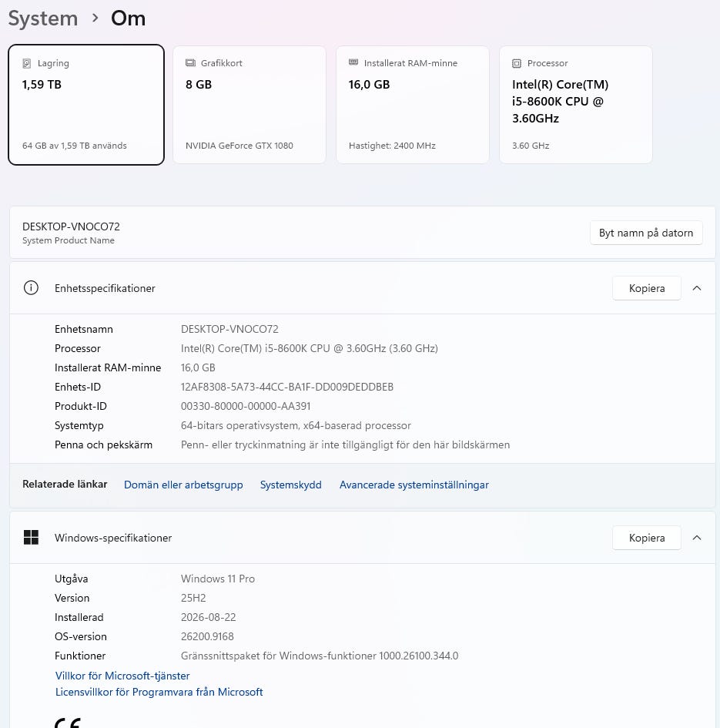Open the Processor card
The height and width of the screenshot is (728, 720).
point(576,105)
